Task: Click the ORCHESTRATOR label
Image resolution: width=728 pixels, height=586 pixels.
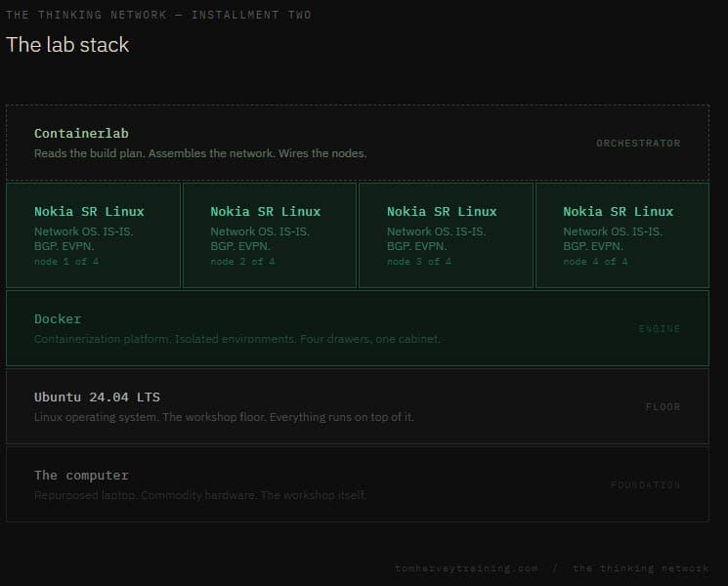Action: pyautogui.click(x=638, y=143)
